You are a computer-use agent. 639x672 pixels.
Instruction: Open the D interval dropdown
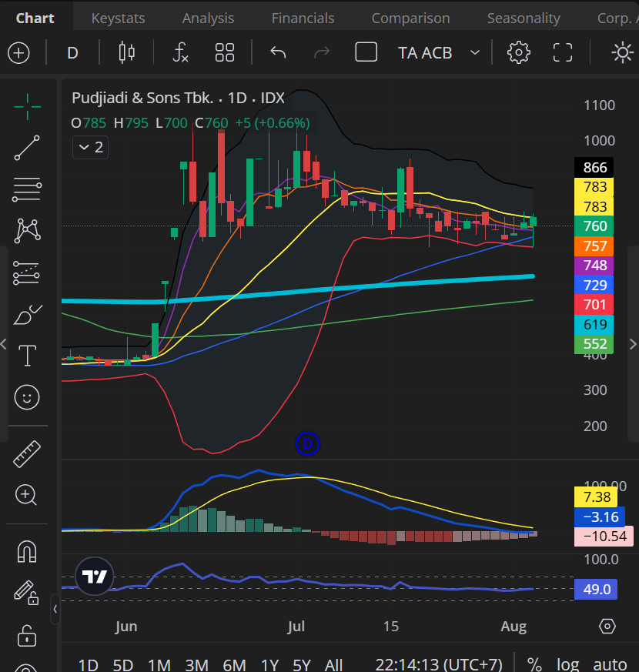pyautogui.click(x=72, y=53)
